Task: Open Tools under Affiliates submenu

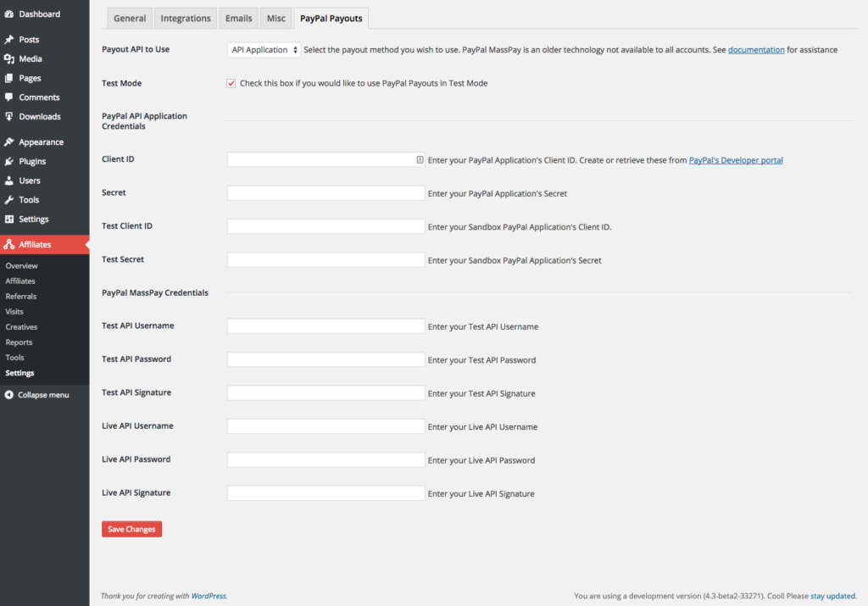Action: pos(15,358)
